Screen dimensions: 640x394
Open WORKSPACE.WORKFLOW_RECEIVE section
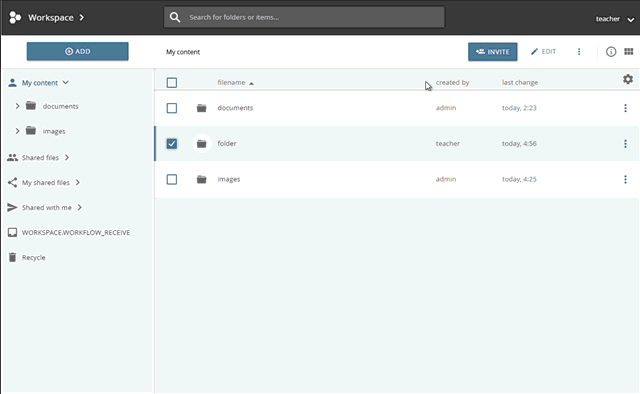click(x=76, y=232)
